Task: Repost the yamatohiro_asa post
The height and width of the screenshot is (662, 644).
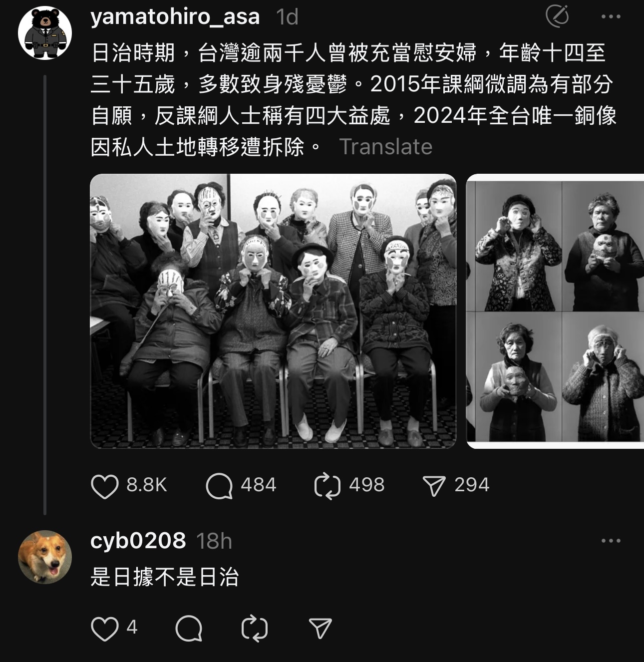Action: [x=327, y=486]
